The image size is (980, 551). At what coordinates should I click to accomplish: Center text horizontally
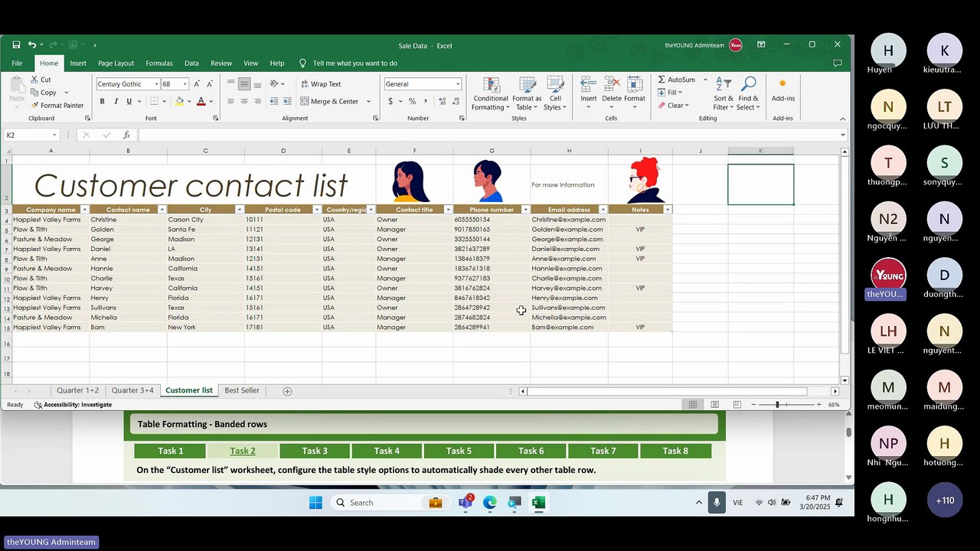tap(244, 101)
